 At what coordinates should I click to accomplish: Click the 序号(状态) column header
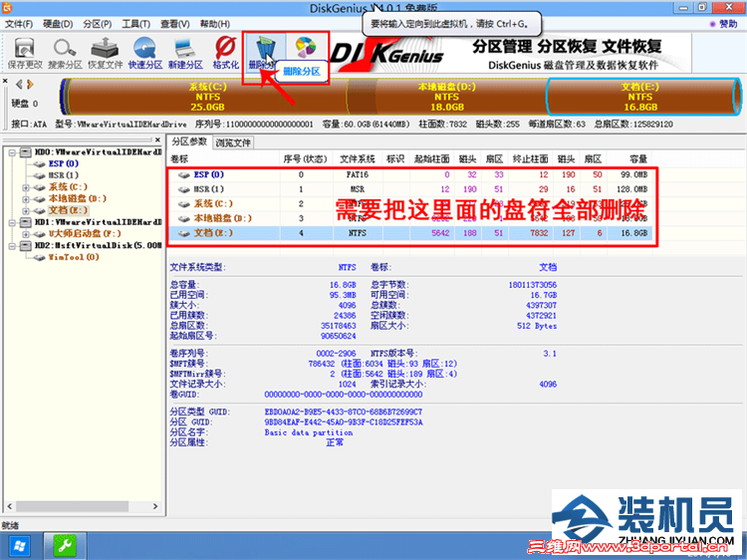tap(306, 158)
